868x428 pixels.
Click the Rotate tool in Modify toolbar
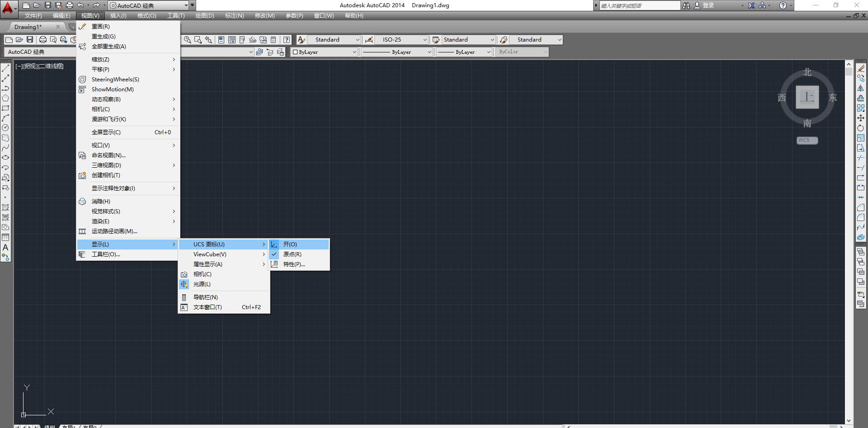click(x=861, y=128)
